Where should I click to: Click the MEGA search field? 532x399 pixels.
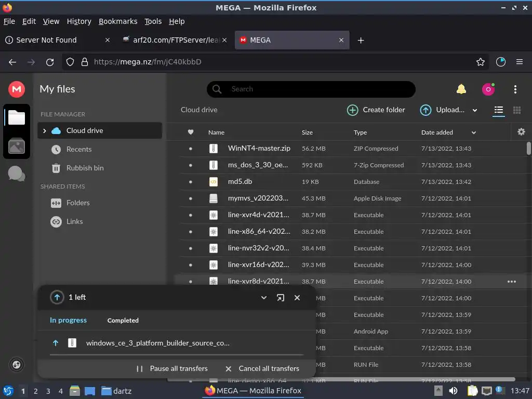pos(311,89)
